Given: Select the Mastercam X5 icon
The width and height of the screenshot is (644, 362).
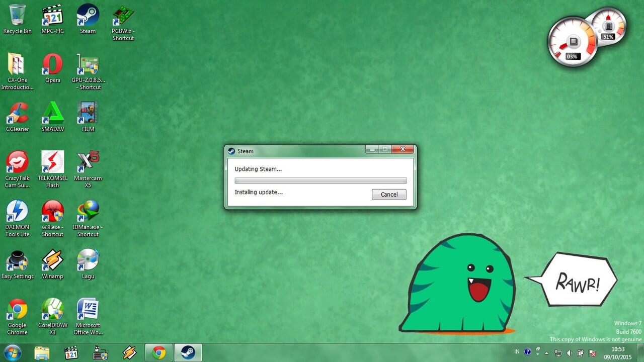Looking at the screenshot, I should click(88, 169).
